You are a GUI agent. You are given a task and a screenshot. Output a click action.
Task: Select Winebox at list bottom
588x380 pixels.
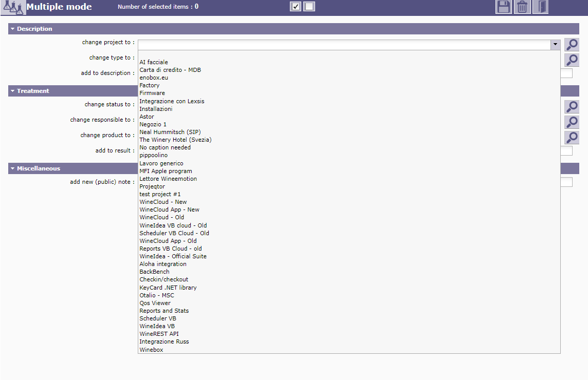click(x=349, y=350)
